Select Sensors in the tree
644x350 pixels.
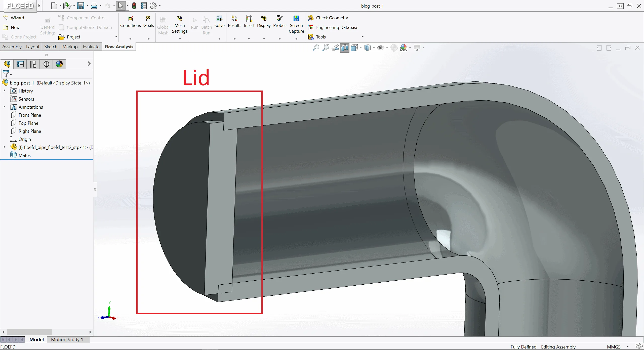pos(26,99)
